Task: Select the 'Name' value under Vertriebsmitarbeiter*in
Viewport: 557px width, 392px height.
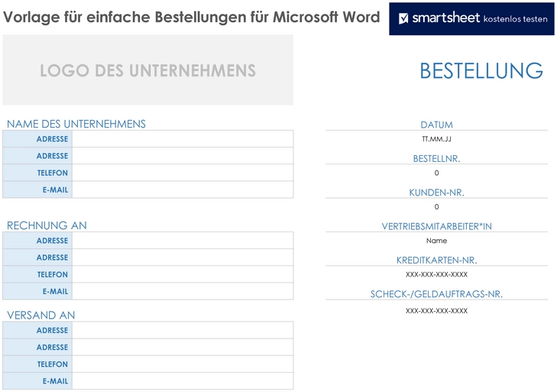Action: pos(436,241)
